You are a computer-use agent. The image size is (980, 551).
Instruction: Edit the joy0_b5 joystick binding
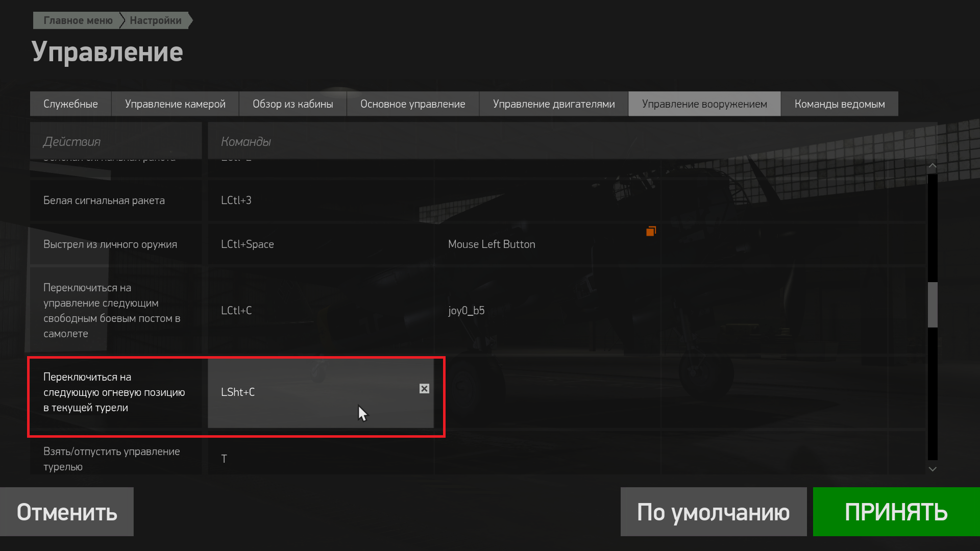548,311
